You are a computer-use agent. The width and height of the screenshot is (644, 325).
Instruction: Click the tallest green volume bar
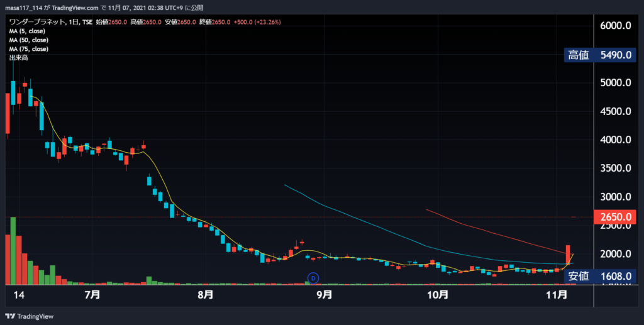tap(13, 251)
